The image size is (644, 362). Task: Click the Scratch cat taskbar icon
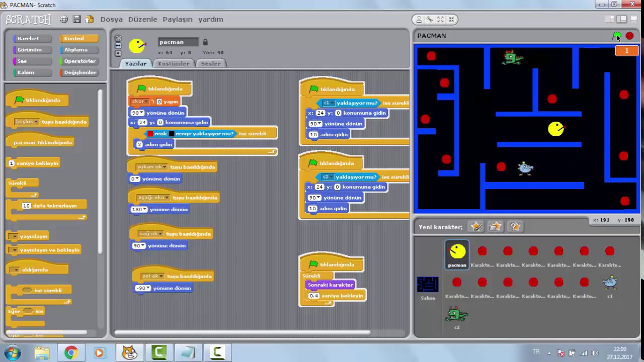click(x=129, y=352)
